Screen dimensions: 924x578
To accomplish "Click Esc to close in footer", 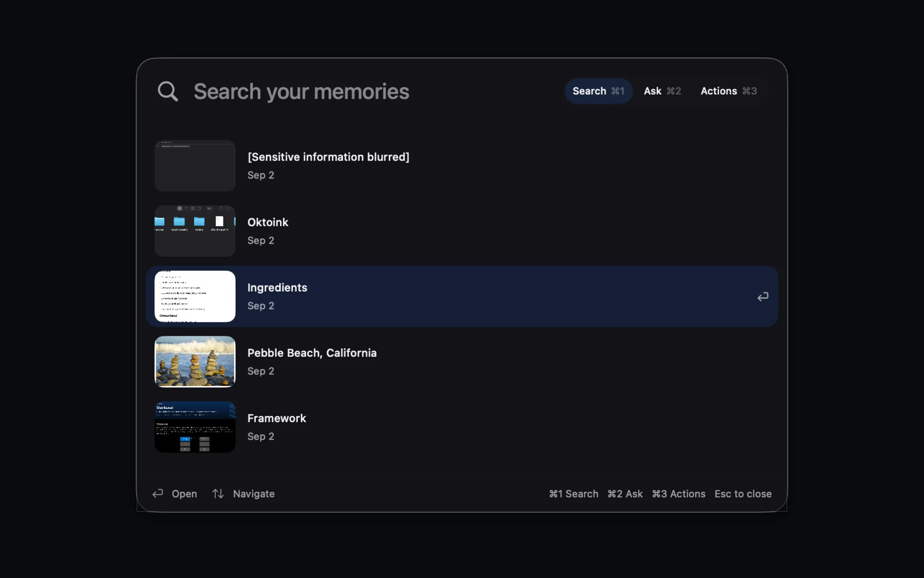I will click(x=743, y=494).
